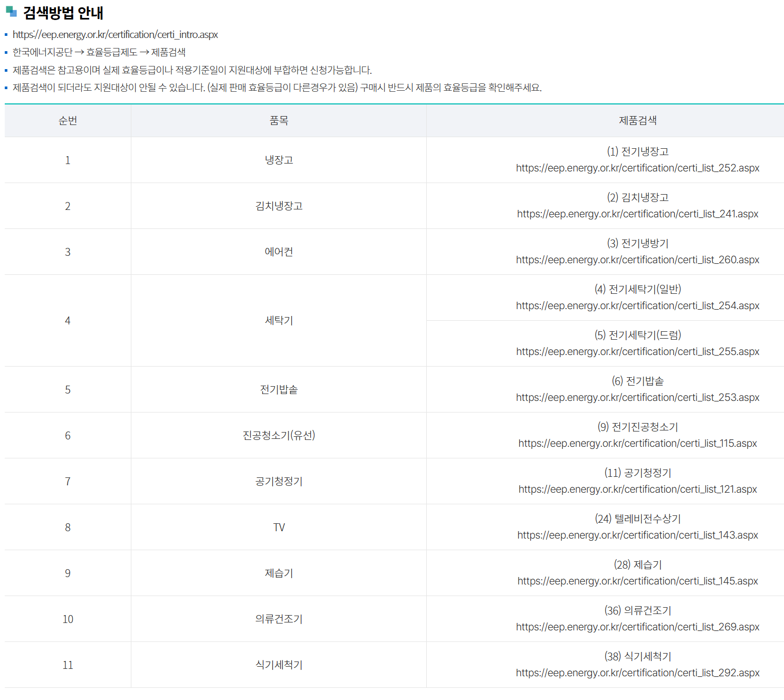Screen dimensions: 784x700
Task: Click the (3) 전기냉방기 label
Action: click(x=637, y=243)
